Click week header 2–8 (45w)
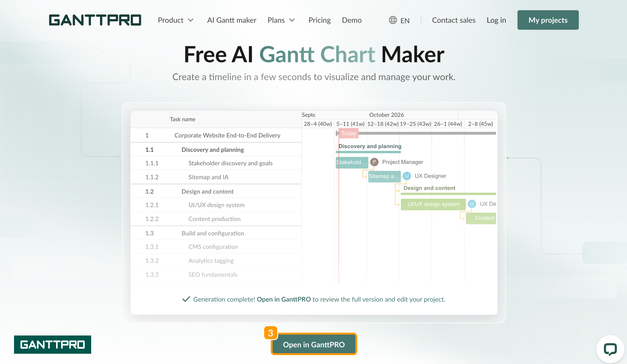627x364 pixels. point(480,124)
